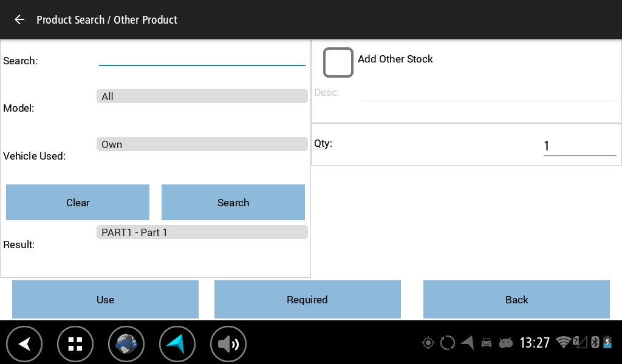Tap the 13:27 clock

[535, 343]
